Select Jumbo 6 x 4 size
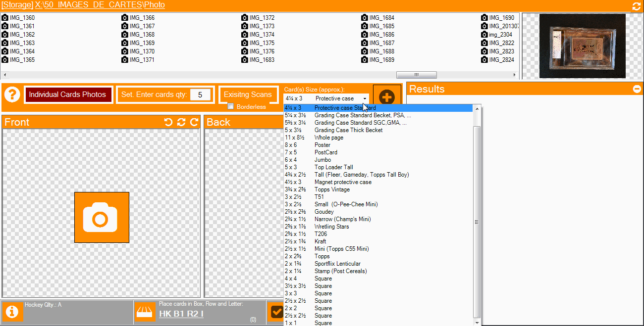Image resolution: width=644 pixels, height=326 pixels. click(x=378, y=160)
